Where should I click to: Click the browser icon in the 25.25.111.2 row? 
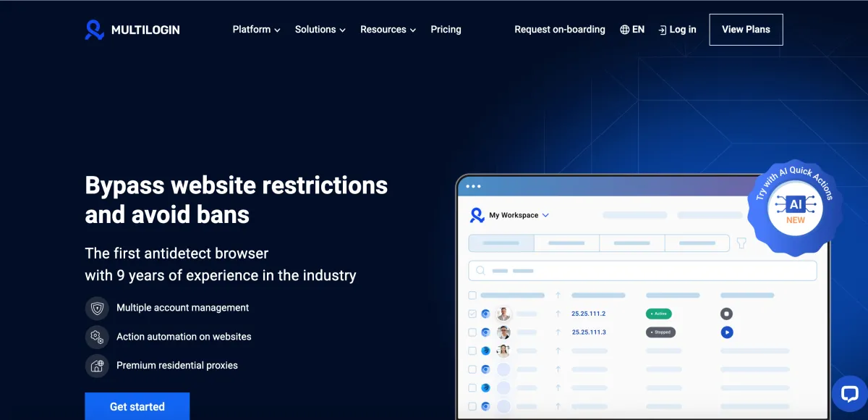pyautogui.click(x=486, y=314)
